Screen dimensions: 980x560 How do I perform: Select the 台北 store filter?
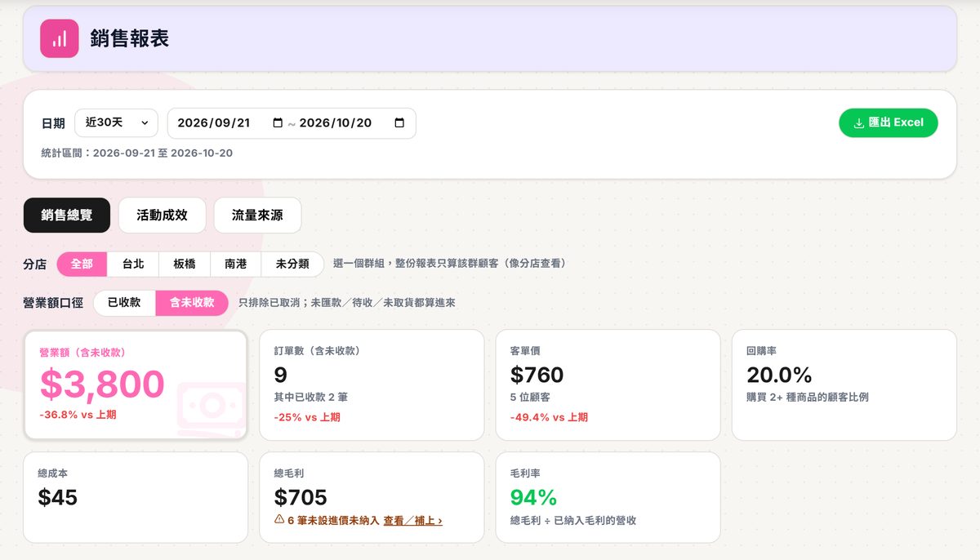tap(133, 264)
